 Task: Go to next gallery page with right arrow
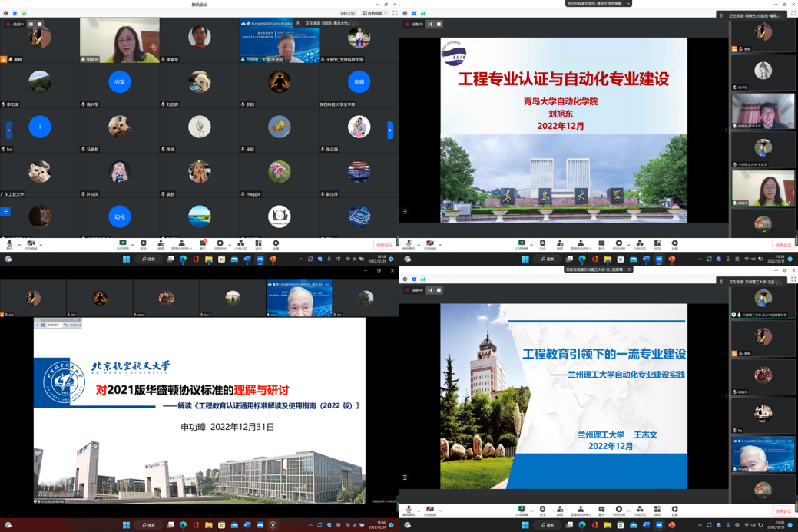point(390,130)
